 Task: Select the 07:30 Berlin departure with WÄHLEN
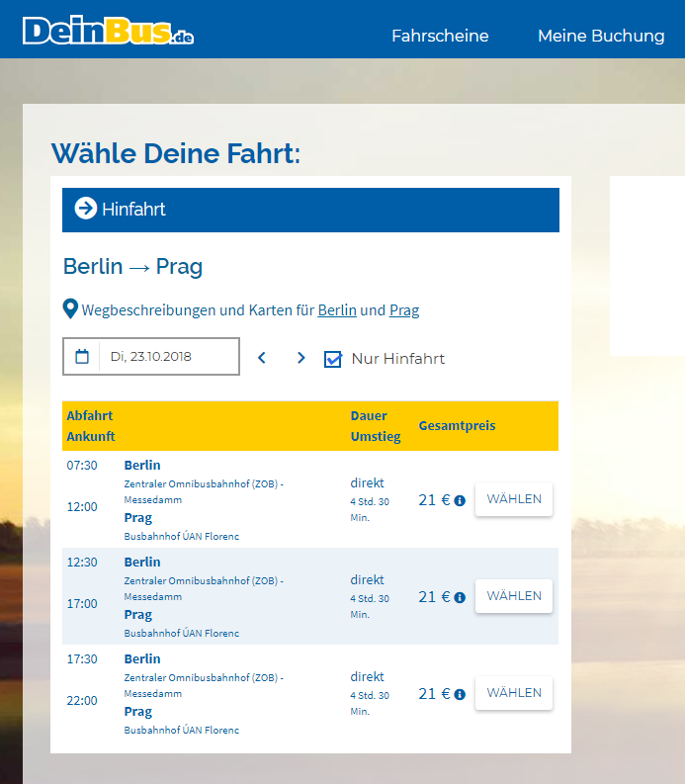click(x=514, y=499)
